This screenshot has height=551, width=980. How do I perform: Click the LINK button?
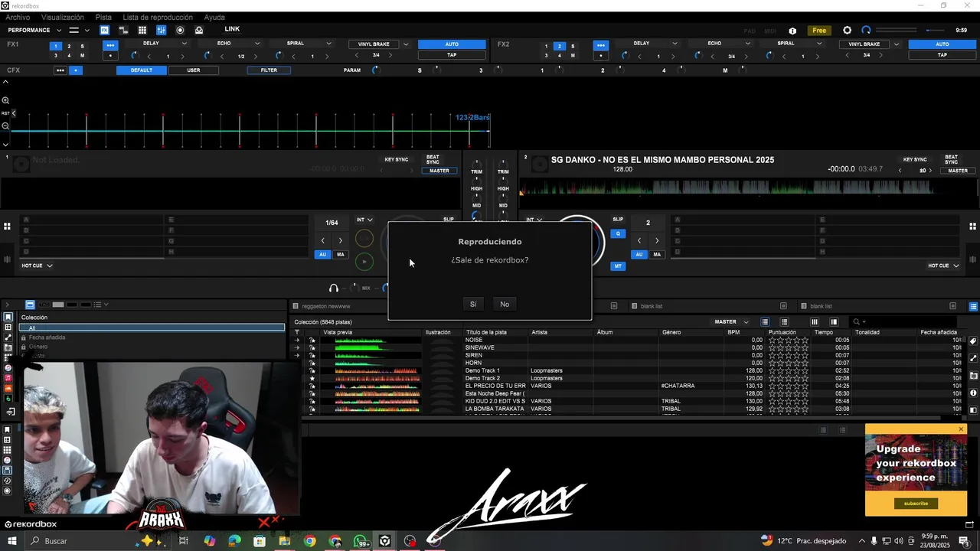[x=232, y=29]
